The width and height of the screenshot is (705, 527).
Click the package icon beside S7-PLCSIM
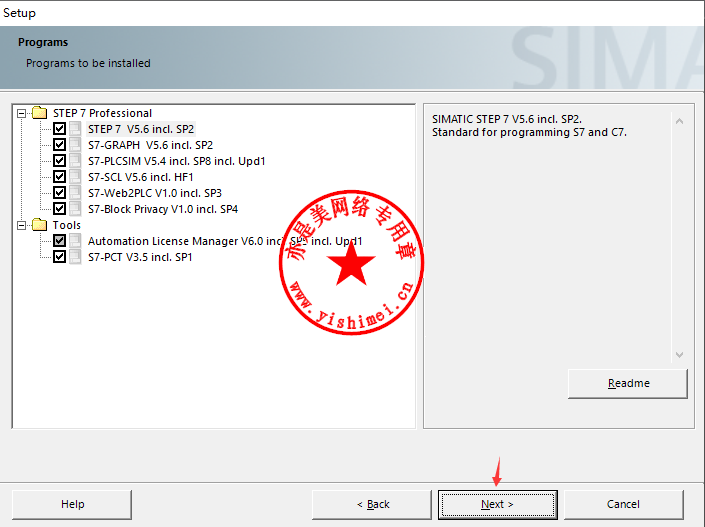point(76,161)
